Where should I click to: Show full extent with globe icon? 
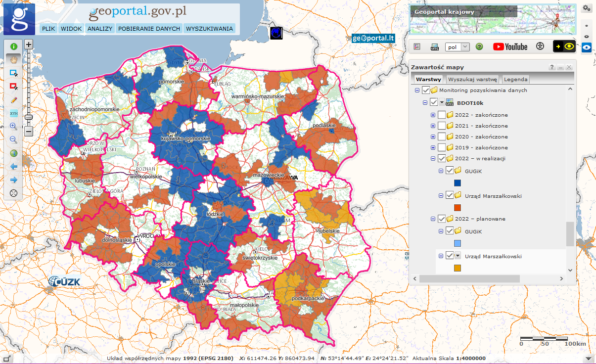coord(13,153)
